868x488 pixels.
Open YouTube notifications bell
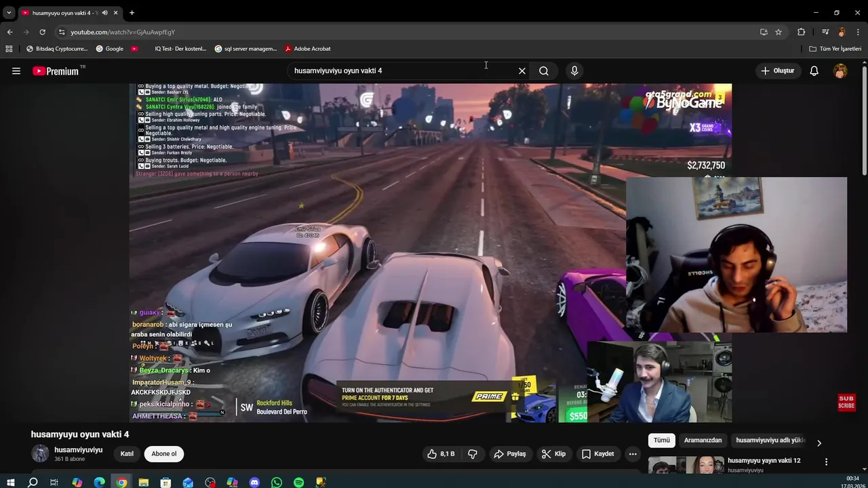[814, 70]
